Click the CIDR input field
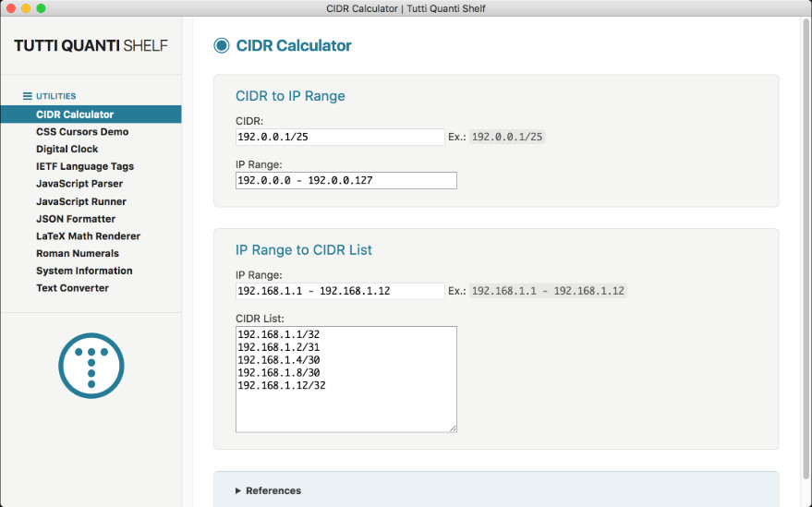This screenshot has height=507, width=812. point(340,137)
